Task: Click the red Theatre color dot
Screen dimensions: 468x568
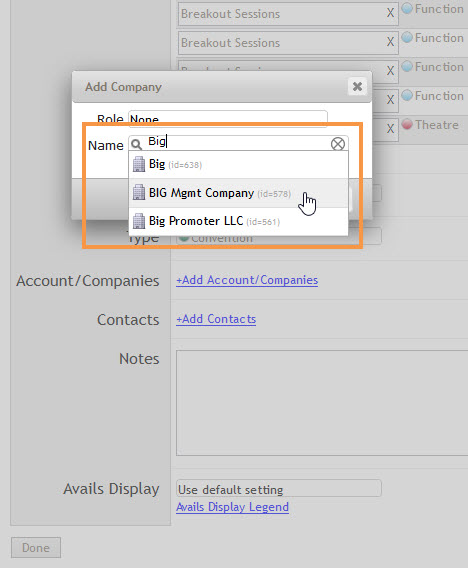Action: [x=407, y=124]
